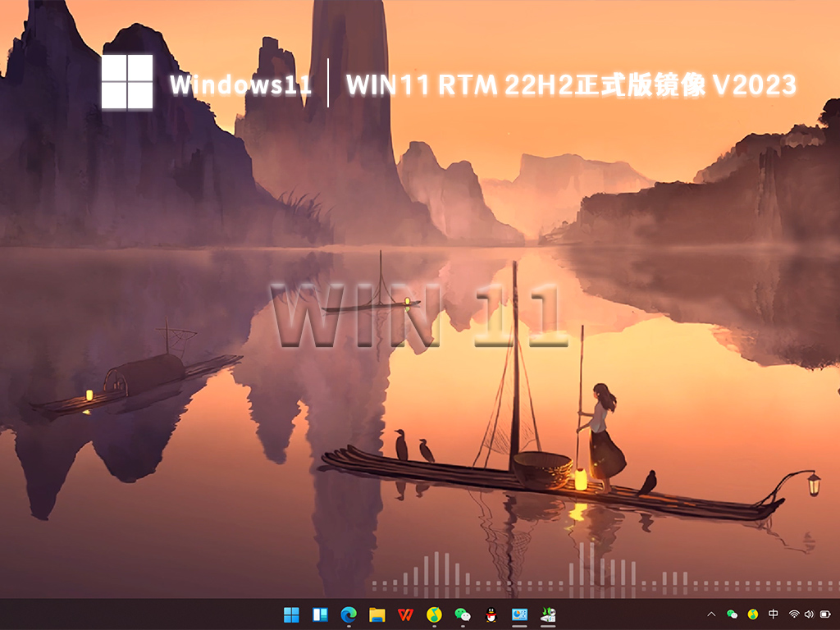Open the system utility pinned beside QQ
Image resolution: width=840 pixels, height=630 pixels.
click(x=518, y=615)
